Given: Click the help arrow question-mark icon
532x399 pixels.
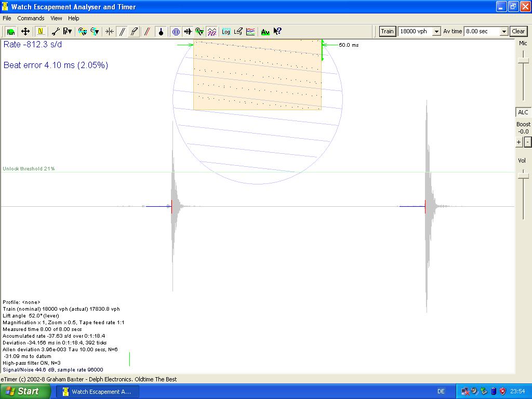Looking at the screenshot, I should pos(277,32).
